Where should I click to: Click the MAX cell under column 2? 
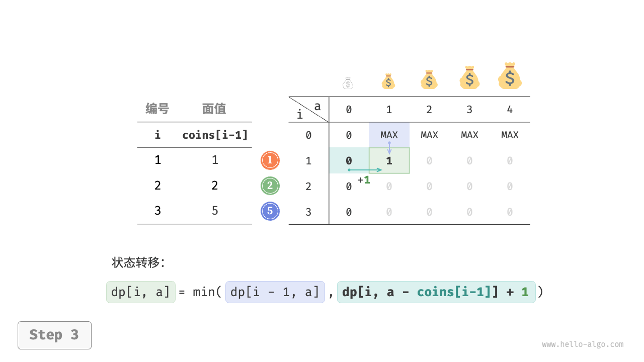[429, 135]
